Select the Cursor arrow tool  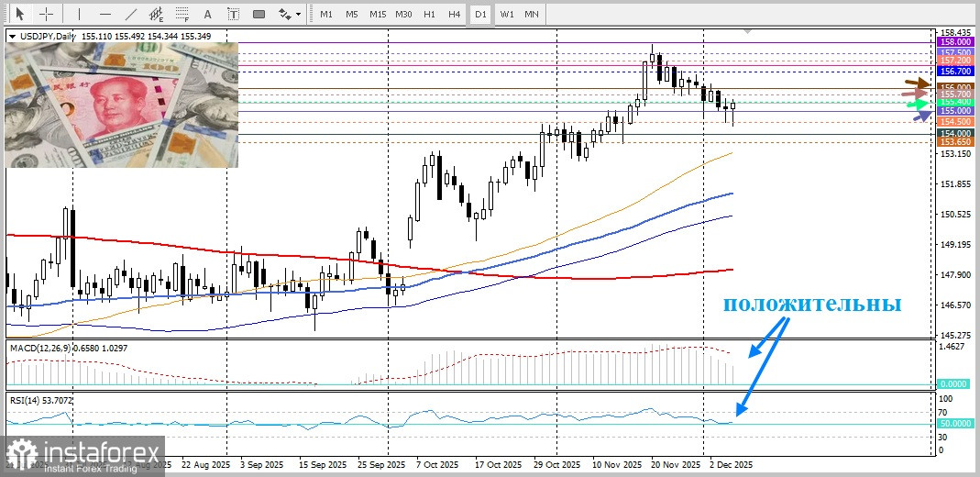click(19, 14)
